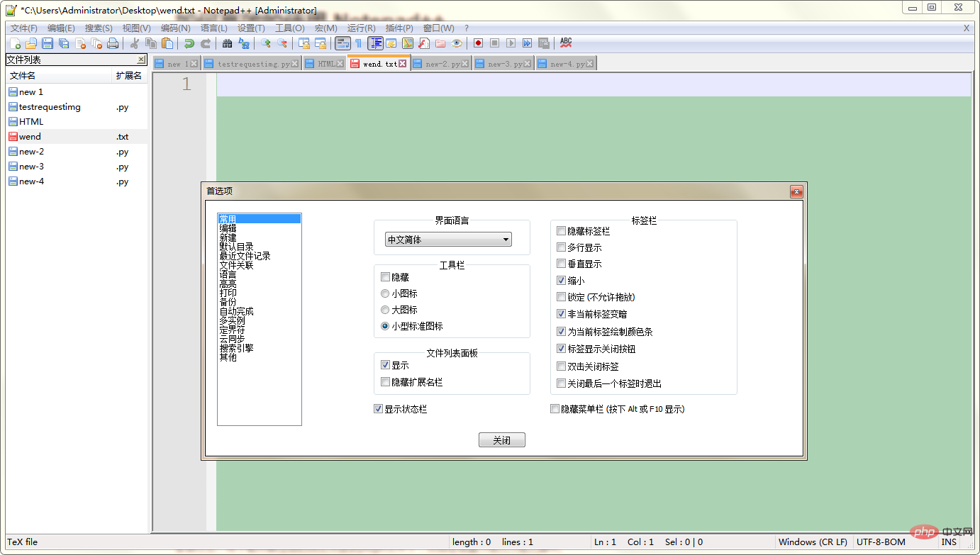Select the Undo toolbar icon
This screenshot has height=555, width=980.
(x=189, y=43)
